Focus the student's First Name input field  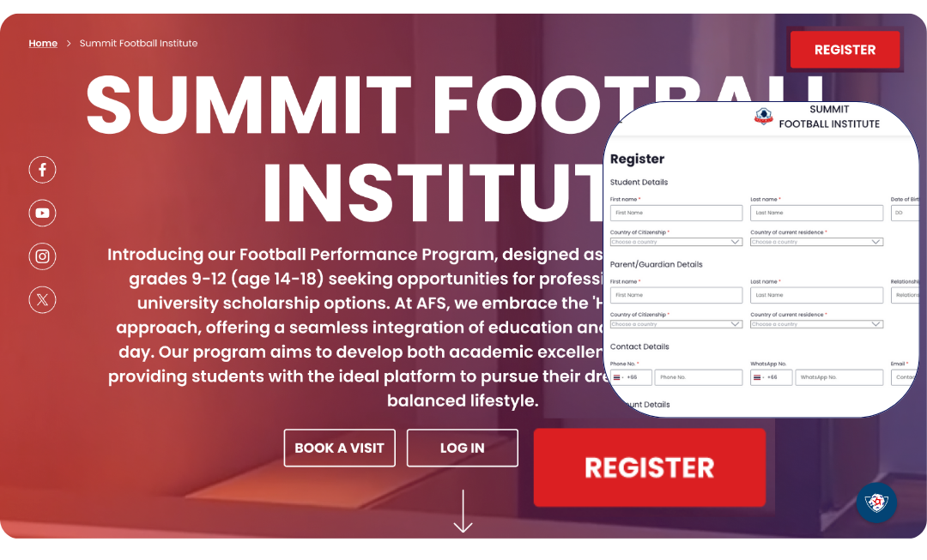pos(676,213)
